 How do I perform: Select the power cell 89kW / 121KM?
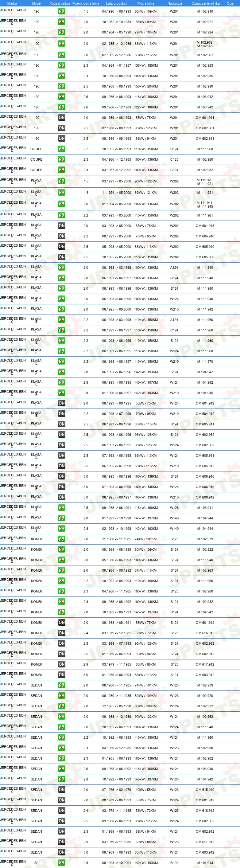pyautogui.click(x=146, y=193)
